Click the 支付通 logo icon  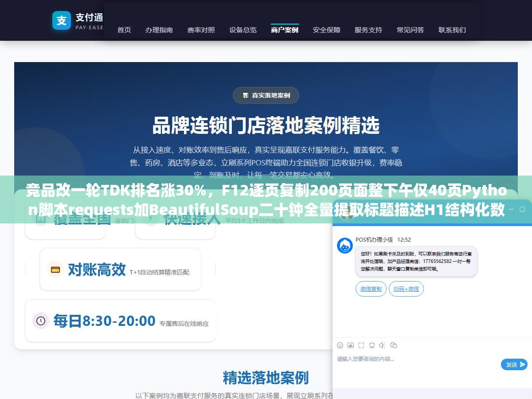click(x=62, y=20)
